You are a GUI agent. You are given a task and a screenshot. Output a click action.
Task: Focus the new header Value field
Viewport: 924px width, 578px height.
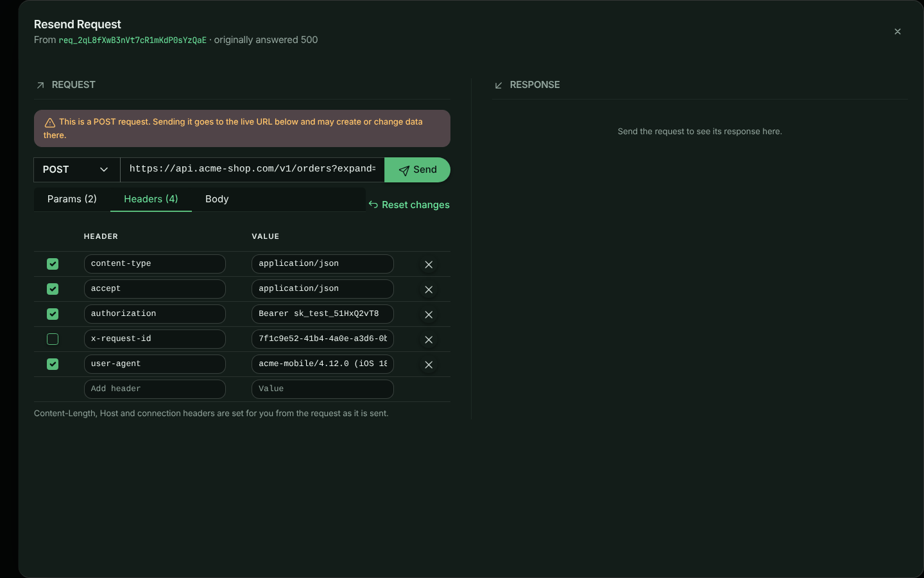click(323, 389)
